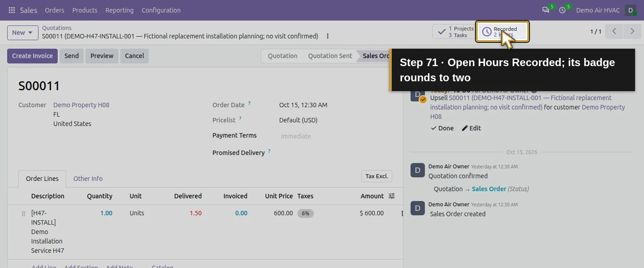This screenshot has width=644, height=268.
Task: Click the user avatar in the top bar
Action: [631, 10]
